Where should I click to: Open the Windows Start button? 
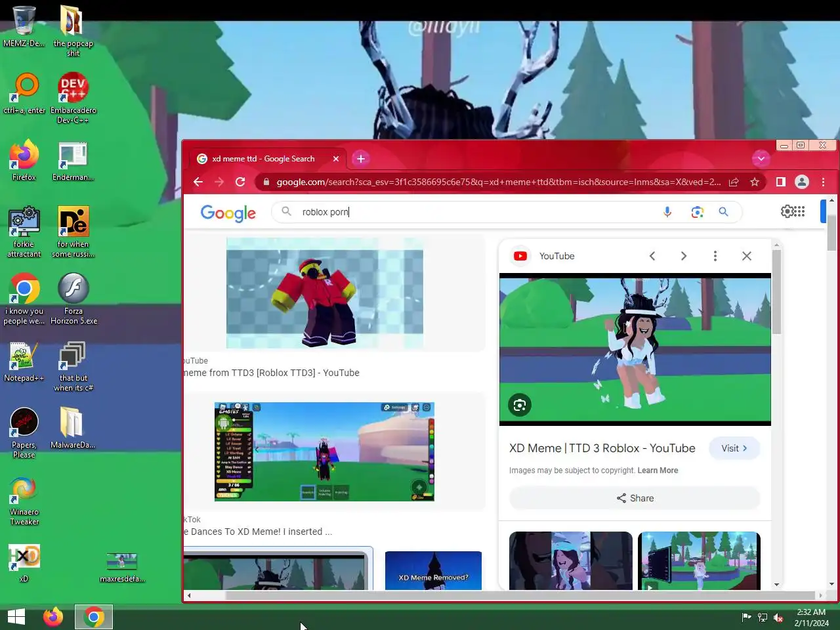coord(16,617)
